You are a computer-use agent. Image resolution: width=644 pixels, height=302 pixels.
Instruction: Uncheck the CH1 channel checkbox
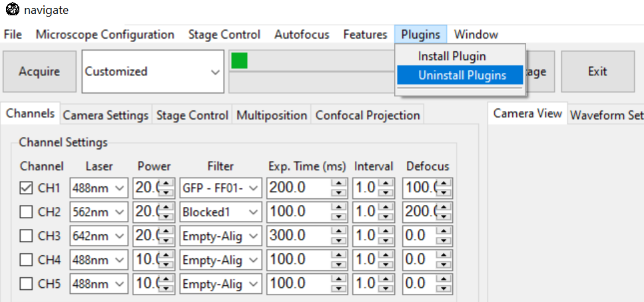26,188
